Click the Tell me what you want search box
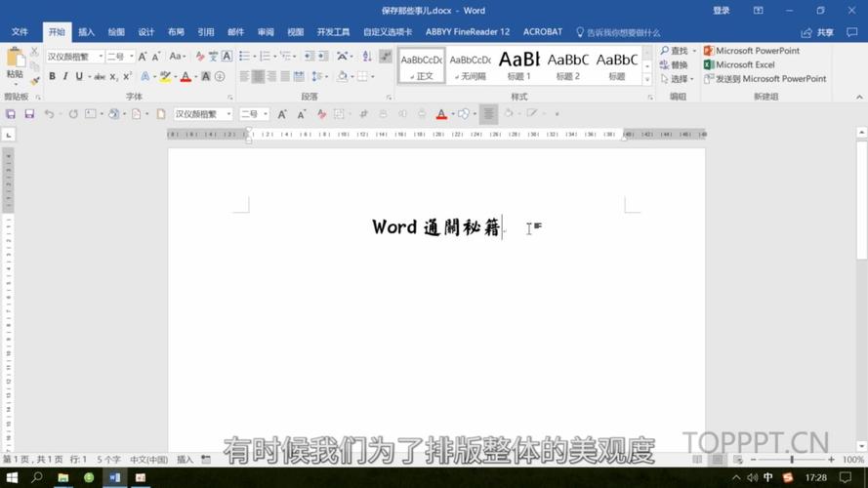Image resolution: width=868 pixels, height=488 pixels. (x=618, y=32)
